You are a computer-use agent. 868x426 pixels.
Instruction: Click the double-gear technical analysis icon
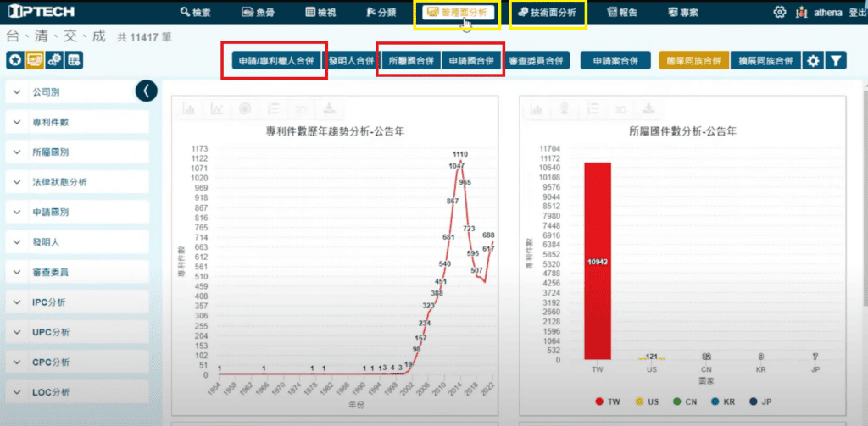point(54,60)
